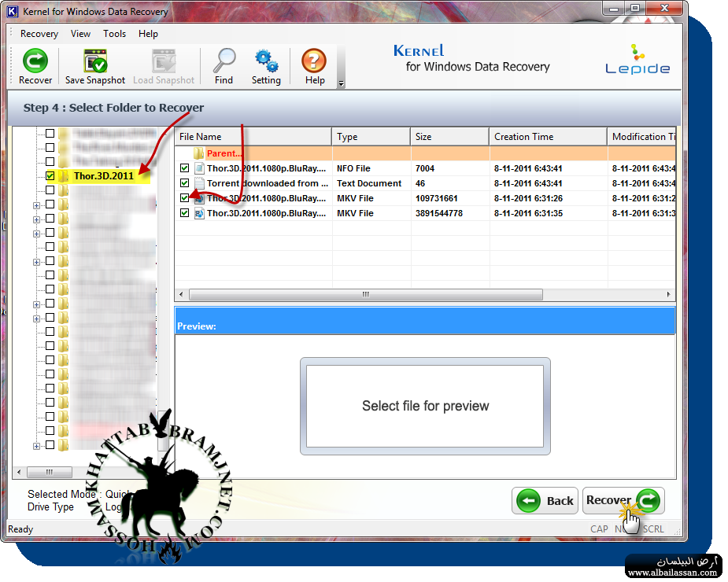Click the icon of the 3891544778 MKV file

coord(199,213)
